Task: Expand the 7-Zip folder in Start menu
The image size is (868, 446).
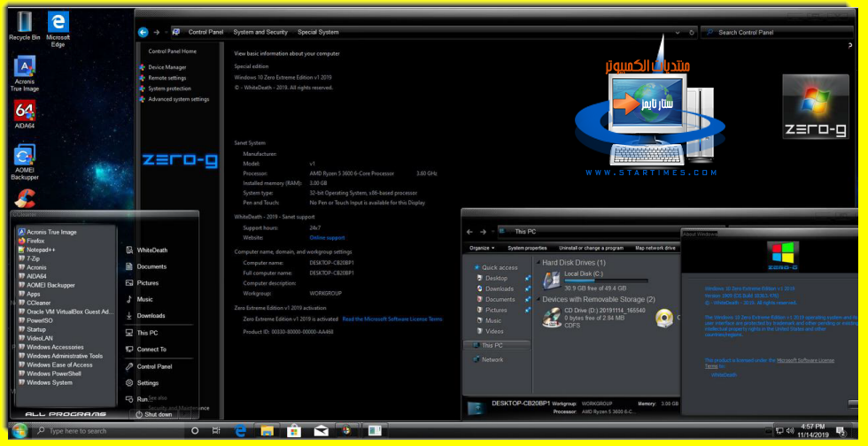Action: pyautogui.click(x=34, y=258)
